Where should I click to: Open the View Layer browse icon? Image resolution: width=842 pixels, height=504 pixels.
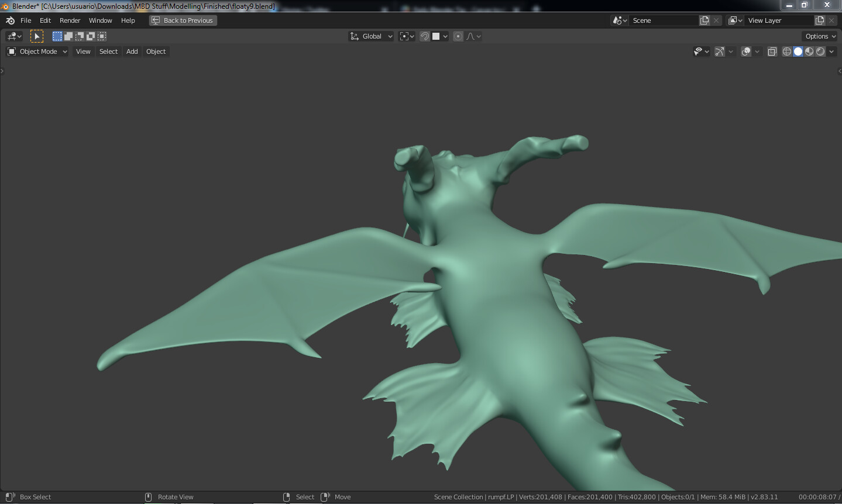pyautogui.click(x=736, y=20)
